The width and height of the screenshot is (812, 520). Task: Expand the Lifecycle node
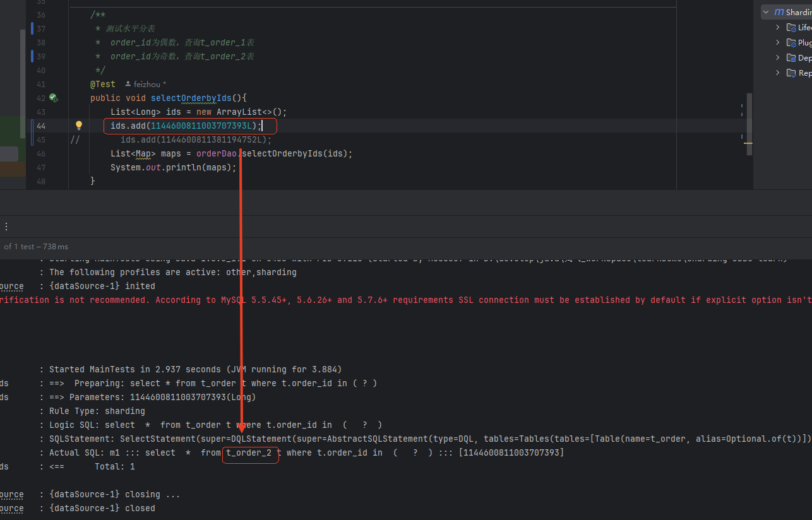click(778, 27)
